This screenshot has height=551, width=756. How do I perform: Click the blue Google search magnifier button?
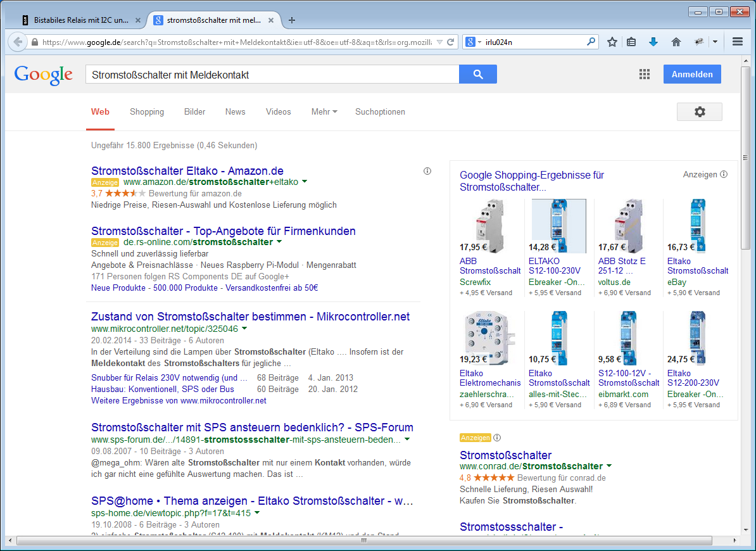pyautogui.click(x=478, y=74)
